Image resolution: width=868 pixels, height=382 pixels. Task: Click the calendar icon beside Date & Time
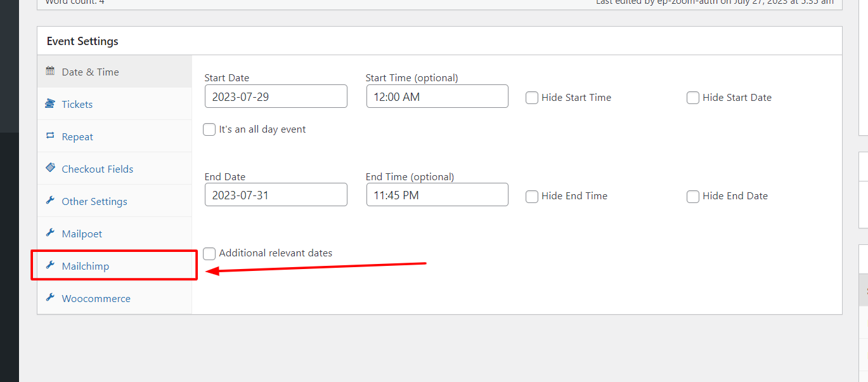(x=50, y=72)
